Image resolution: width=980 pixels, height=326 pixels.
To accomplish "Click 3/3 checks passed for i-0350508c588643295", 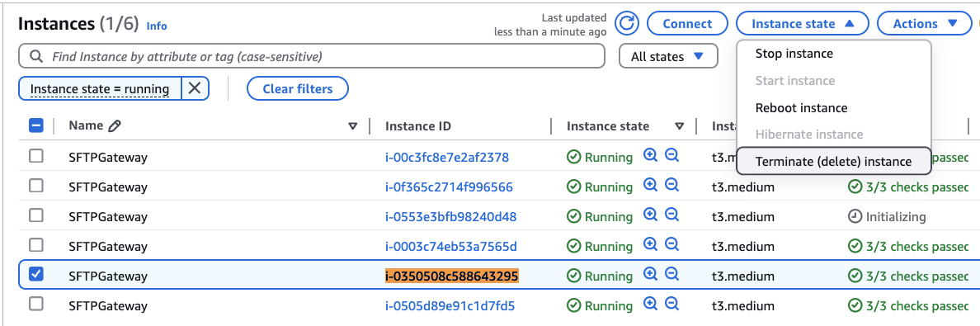I will (x=916, y=276).
